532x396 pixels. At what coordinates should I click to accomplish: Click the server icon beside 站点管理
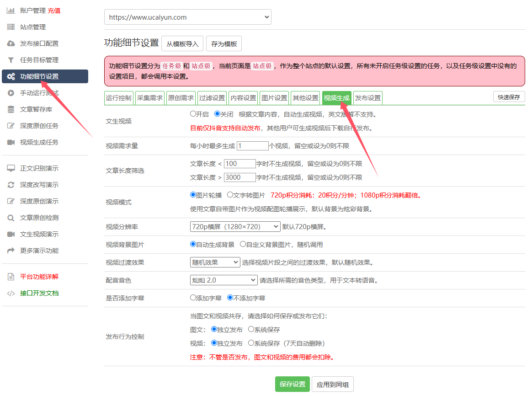click(11, 27)
